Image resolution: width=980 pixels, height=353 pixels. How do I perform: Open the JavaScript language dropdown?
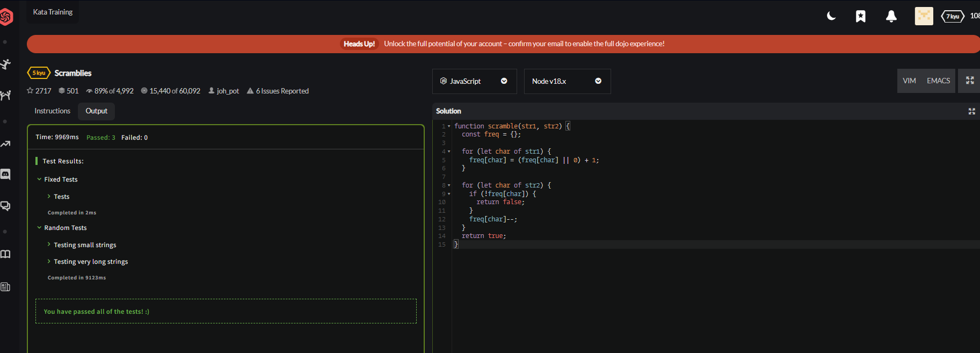[x=474, y=81]
